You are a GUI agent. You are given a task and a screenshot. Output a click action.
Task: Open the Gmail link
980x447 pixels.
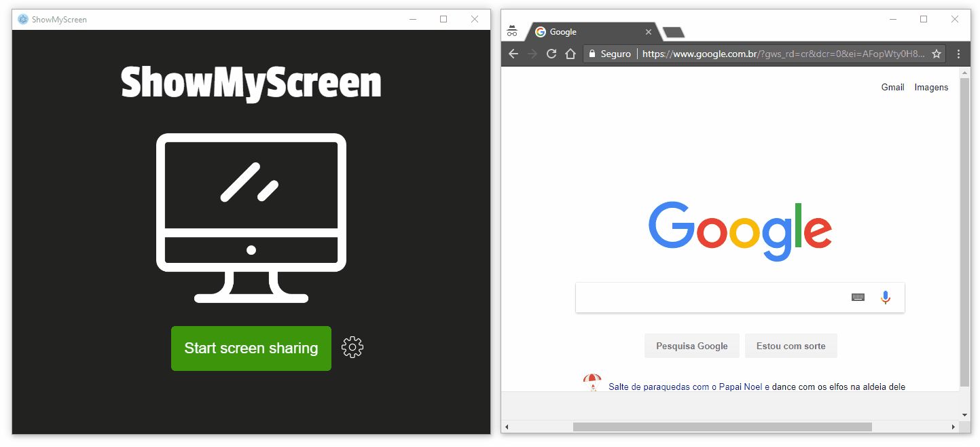point(892,87)
